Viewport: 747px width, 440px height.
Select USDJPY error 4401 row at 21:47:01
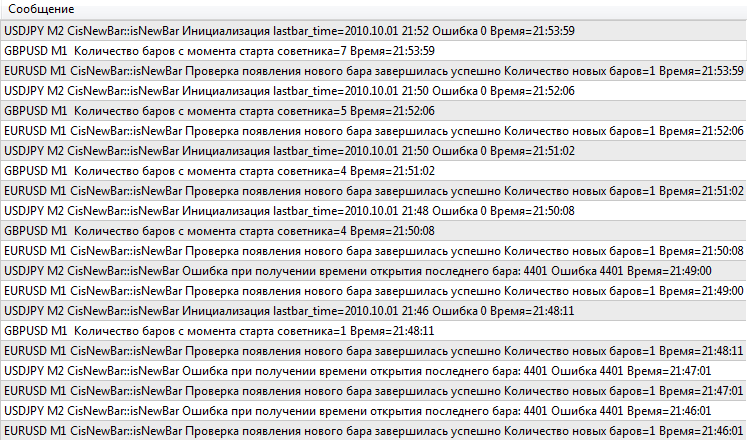coord(374,371)
